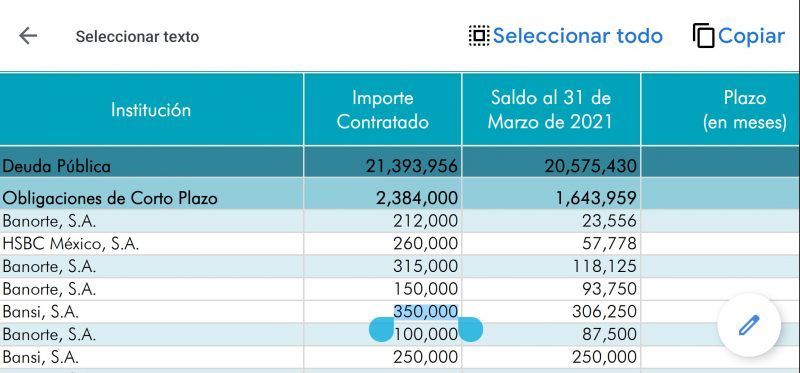Click the Plazo (en meses) header
800x373 pixels.
coord(744,110)
